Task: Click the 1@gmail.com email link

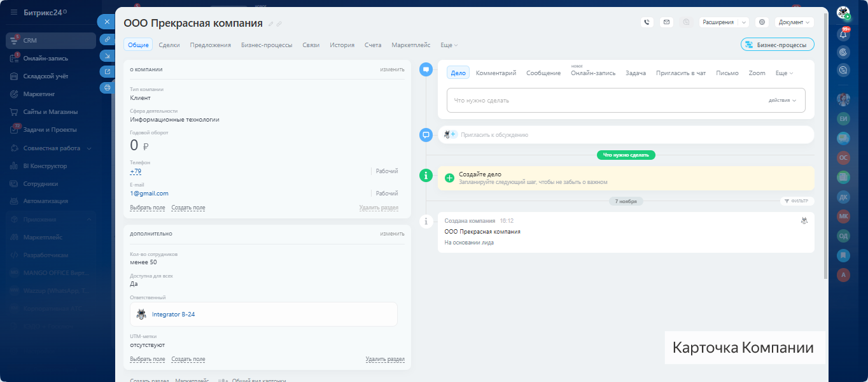Action: pyautogui.click(x=150, y=194)
